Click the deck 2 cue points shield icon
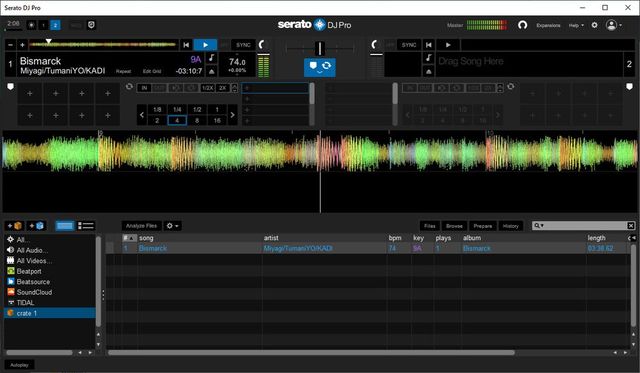Screen dimensions: 640x373 click(629, 87)
